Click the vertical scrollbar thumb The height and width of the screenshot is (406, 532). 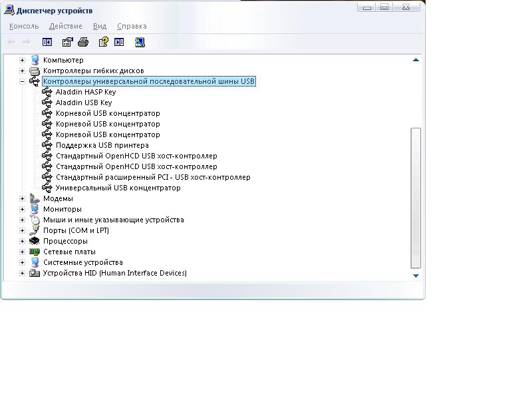(416, 198)
